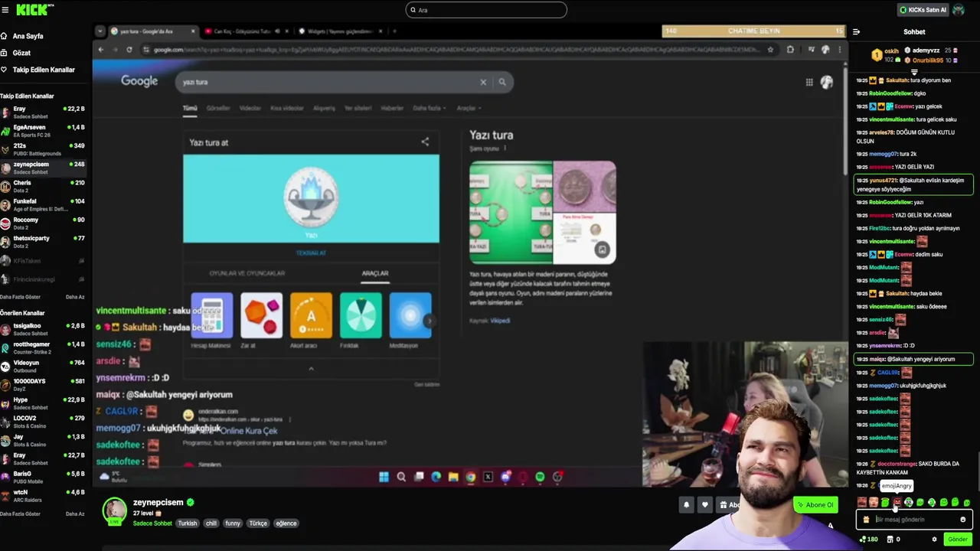Open the emoji picker in the message box
This screenshot has width=980, height=551.
pos(962,520)
